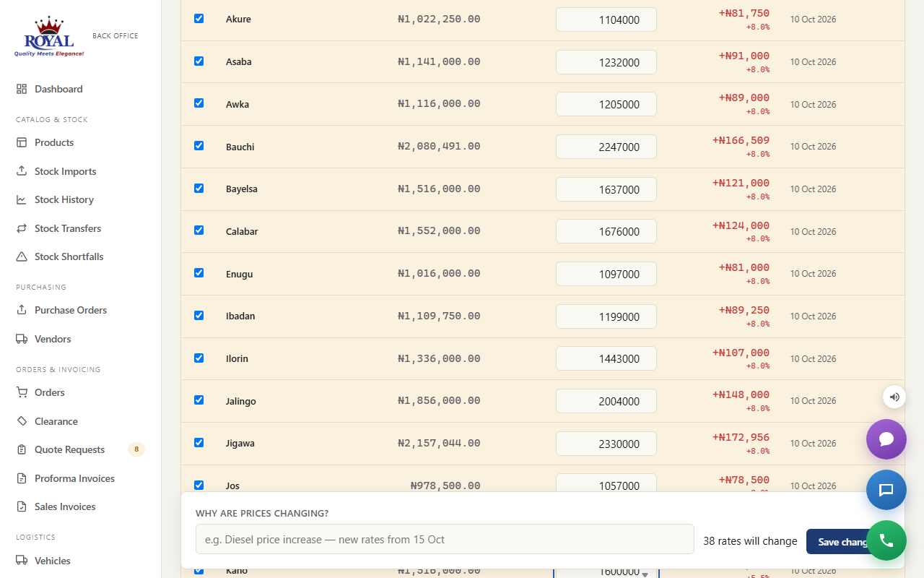The height and width of the screenshot is (578, 924).
Task: Click the Quote Requests badge showing 8
Action: (136, 449)
